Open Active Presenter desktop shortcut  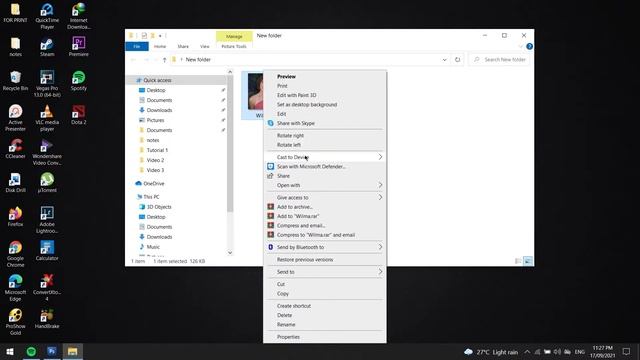click(x=16, y=118)
